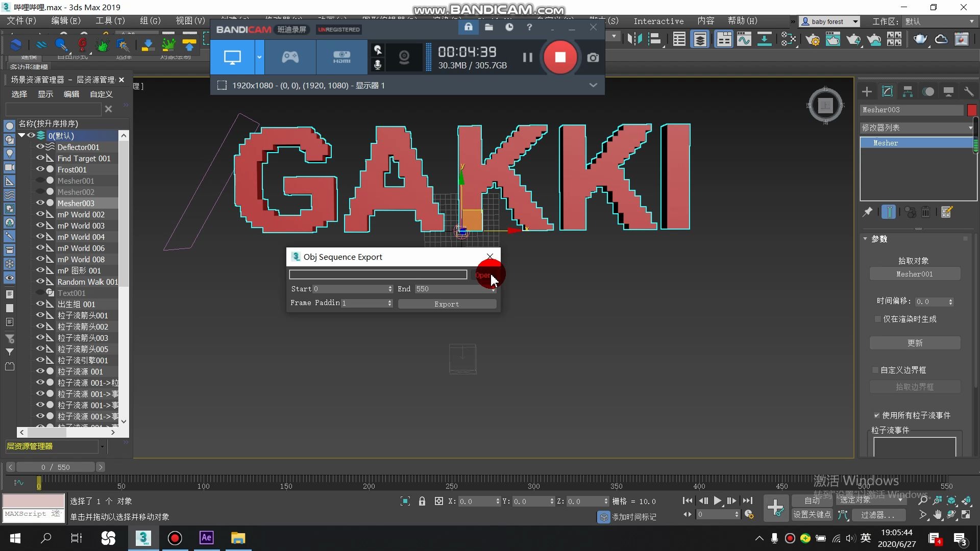Click the Render Setup teapot icon
Viewport: 980px width, 551px height.
[813, 39]
